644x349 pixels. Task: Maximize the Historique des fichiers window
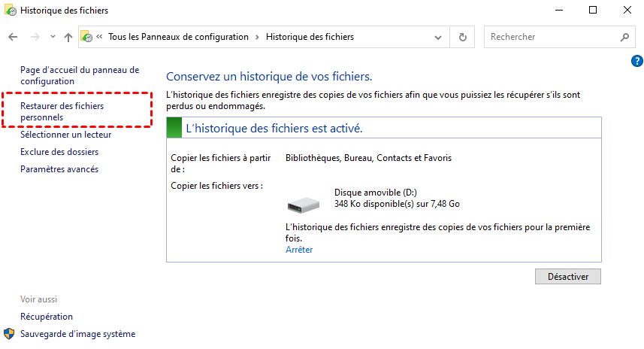coord(593,10)
